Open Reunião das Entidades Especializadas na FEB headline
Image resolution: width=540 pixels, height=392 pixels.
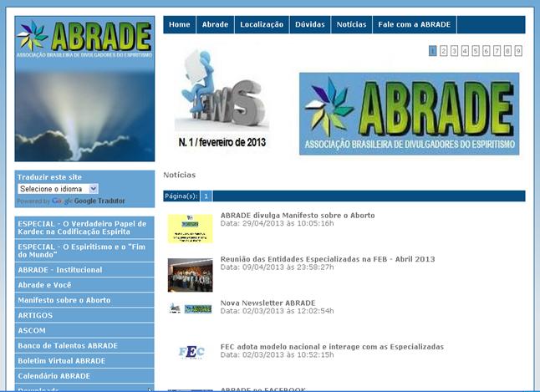pos(328,259)
